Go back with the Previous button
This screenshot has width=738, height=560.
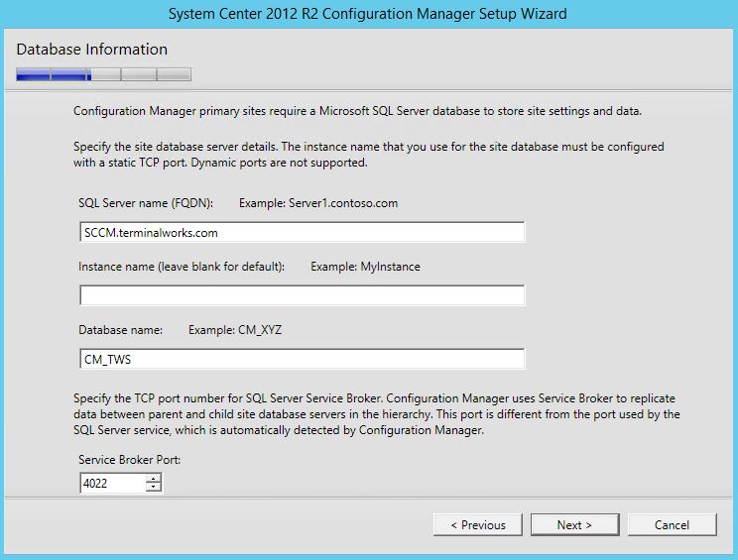click(x=478, y=524)
